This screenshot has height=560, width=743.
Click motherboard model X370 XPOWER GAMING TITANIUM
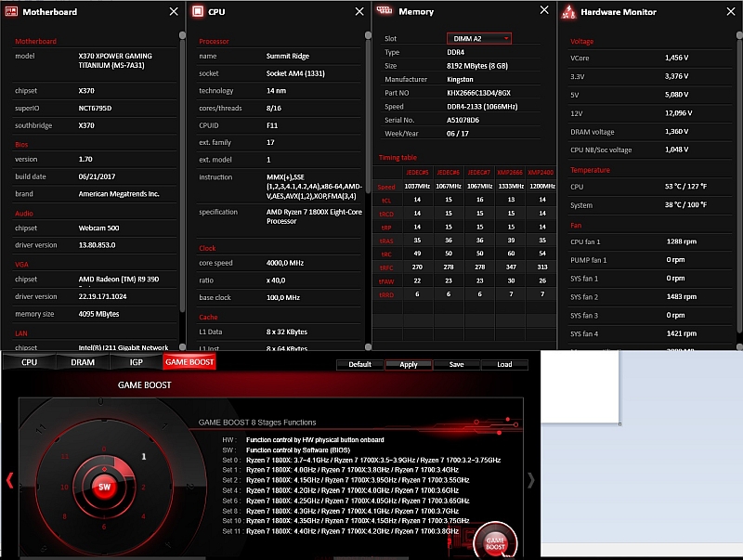pos(115,60)
